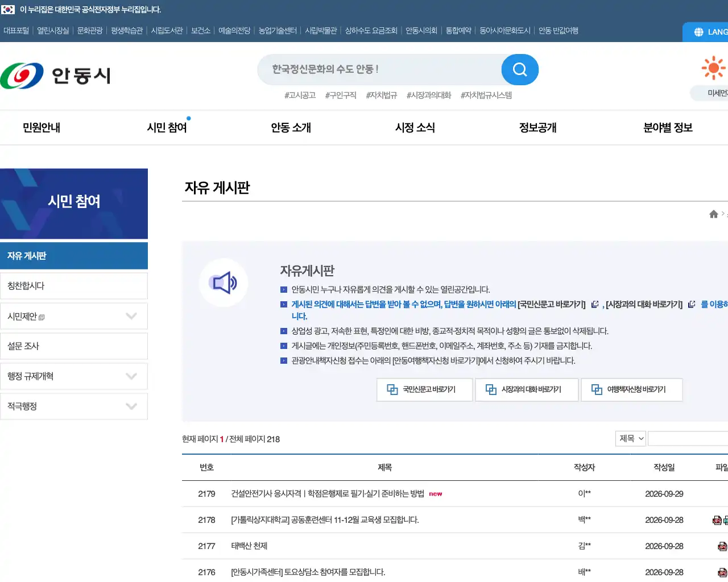Click the home breadcrumb icon
The height and width of the screenshot is (582, 728).
click(714, 214)
